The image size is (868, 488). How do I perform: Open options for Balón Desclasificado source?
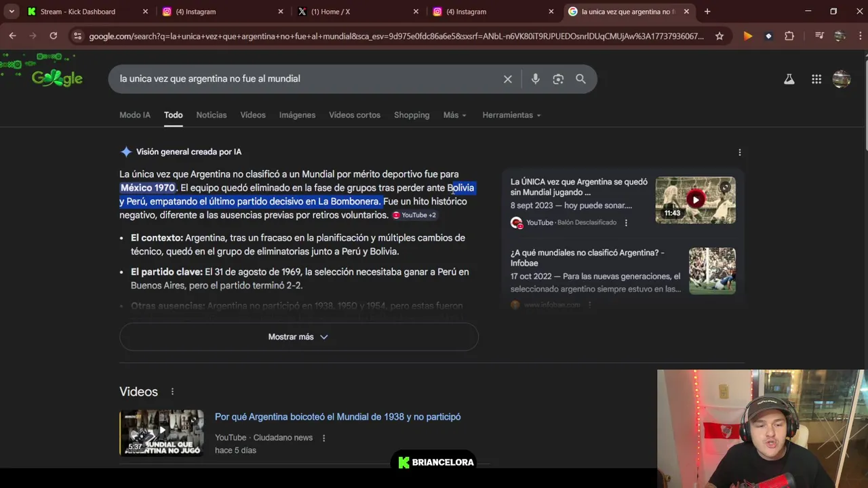[626, 222]
